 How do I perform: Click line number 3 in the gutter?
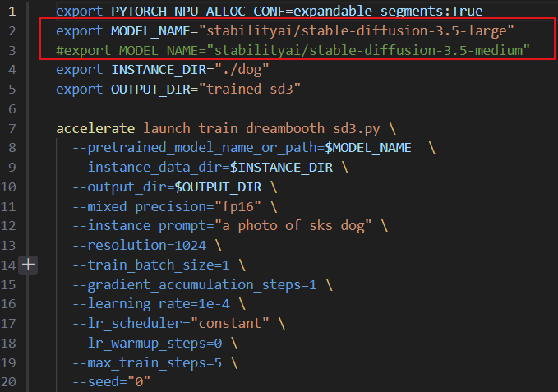coord(12,50)
